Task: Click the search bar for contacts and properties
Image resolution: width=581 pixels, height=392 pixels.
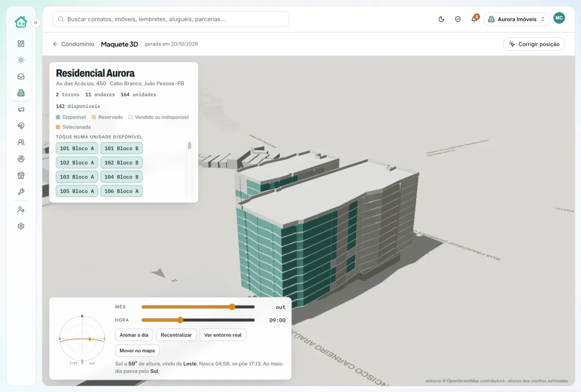Action: 171,19
